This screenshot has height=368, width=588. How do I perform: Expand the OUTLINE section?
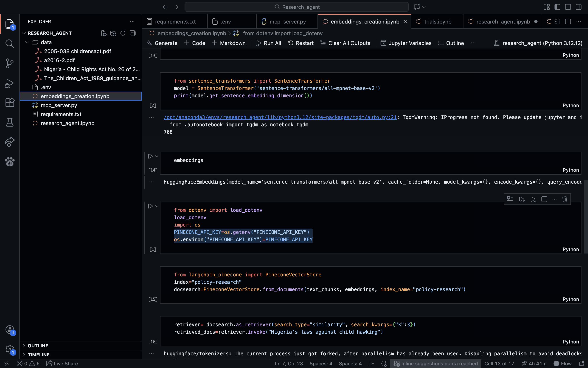pyautogui.click(x=24, y=346)
